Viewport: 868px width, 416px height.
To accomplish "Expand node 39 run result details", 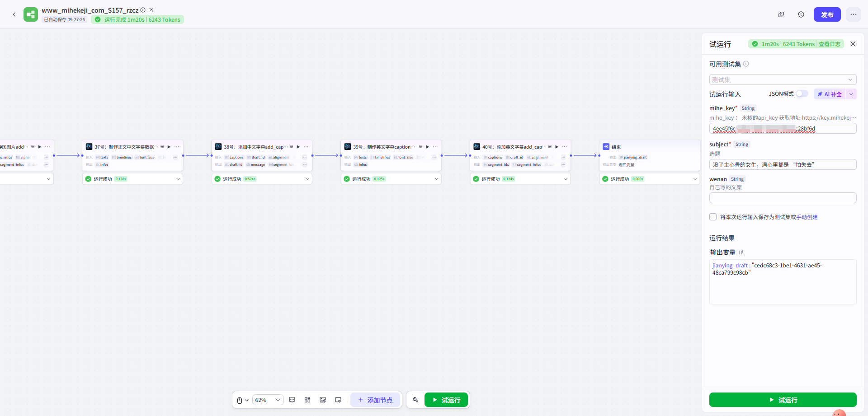I will coord(436,179).
